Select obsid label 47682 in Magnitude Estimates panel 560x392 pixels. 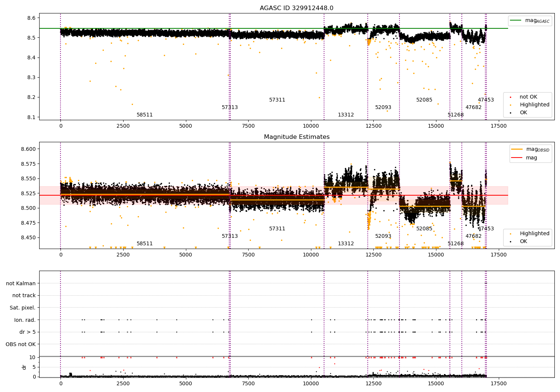(473, 236)
